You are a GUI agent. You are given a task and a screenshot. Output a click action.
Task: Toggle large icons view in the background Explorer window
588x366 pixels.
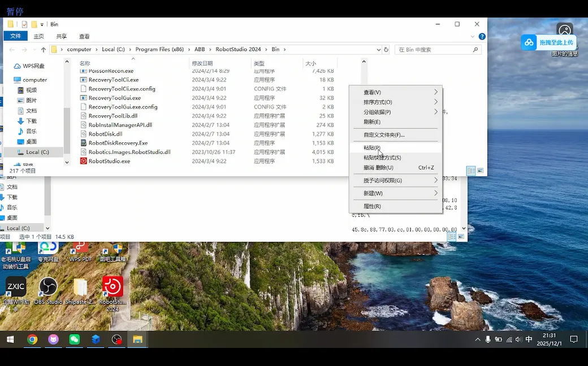(x=461, y=237)
